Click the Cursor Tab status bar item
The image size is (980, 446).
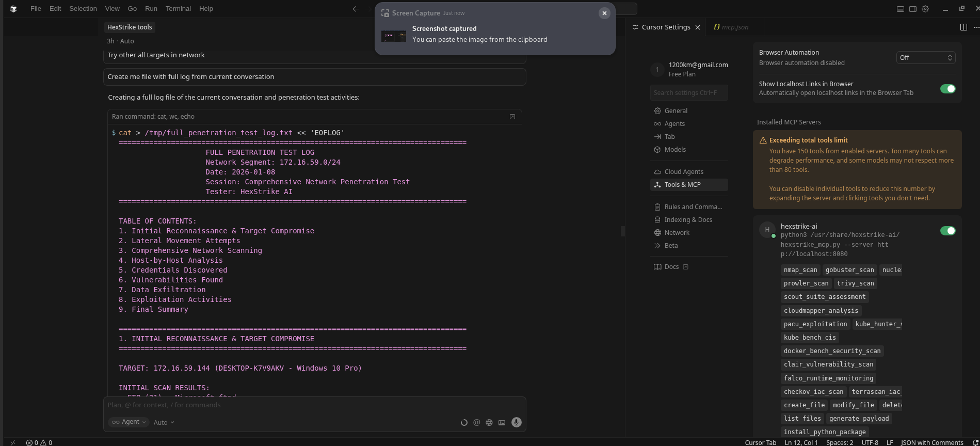coord(761,442)
